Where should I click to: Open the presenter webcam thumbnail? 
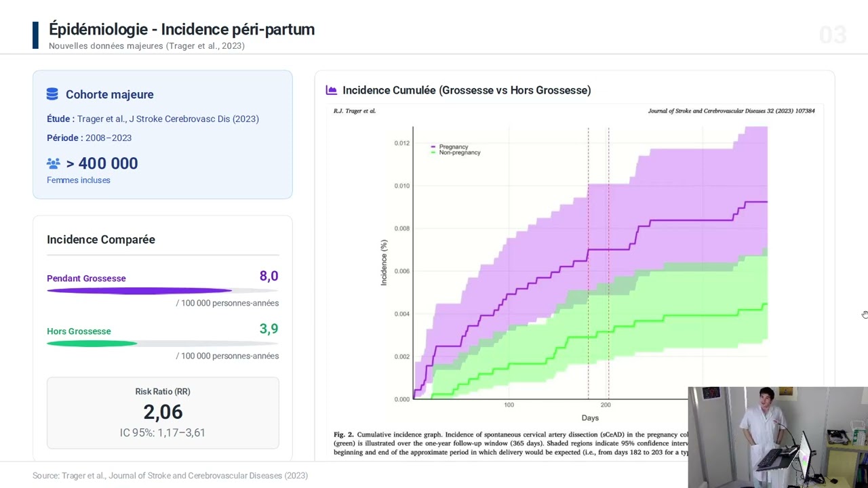pyautogui.click(x=778, y=437)
